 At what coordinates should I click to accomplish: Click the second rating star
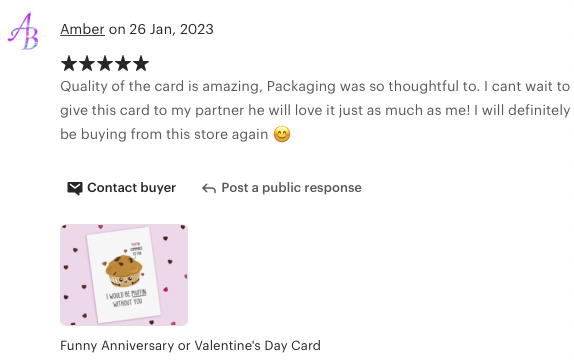click(x=87, y=64)
